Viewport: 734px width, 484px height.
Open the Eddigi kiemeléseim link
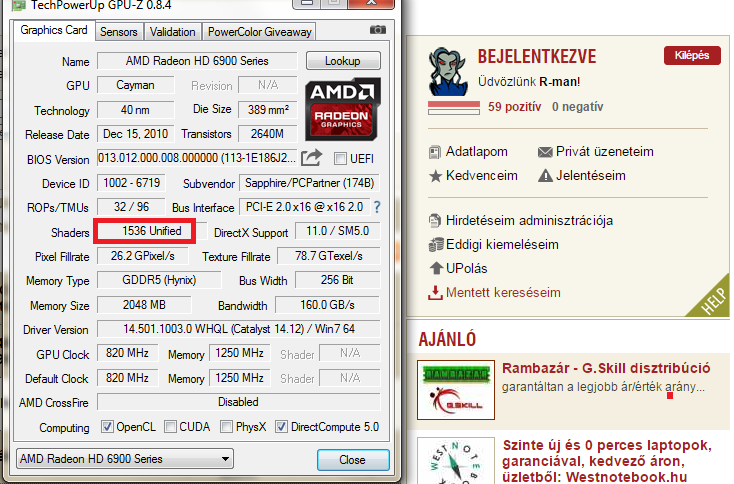[502, 244]
